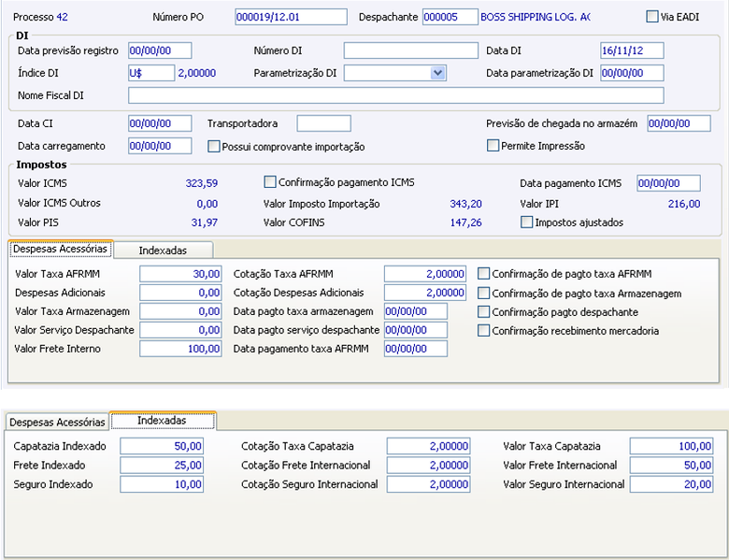Click Data pagamento ICMS date field
Viewport: 729px width, 560px height.
click(x=668, y=183)
